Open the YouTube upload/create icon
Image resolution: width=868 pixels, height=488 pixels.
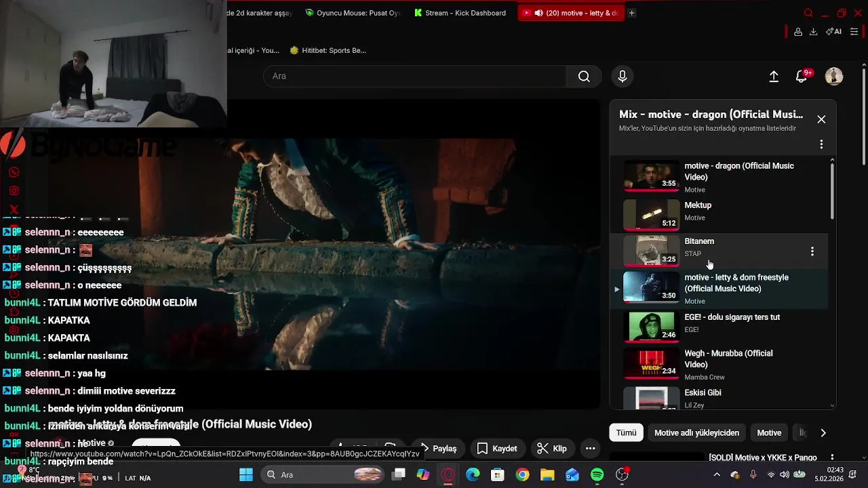pyautogui.click(x=774, y=77)
